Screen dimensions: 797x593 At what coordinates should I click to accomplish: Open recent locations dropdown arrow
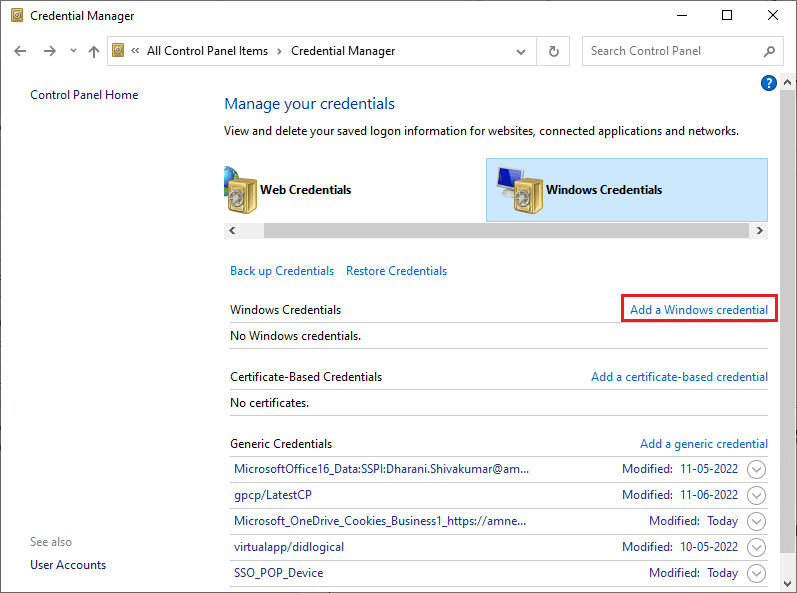[x=73, y=51]
